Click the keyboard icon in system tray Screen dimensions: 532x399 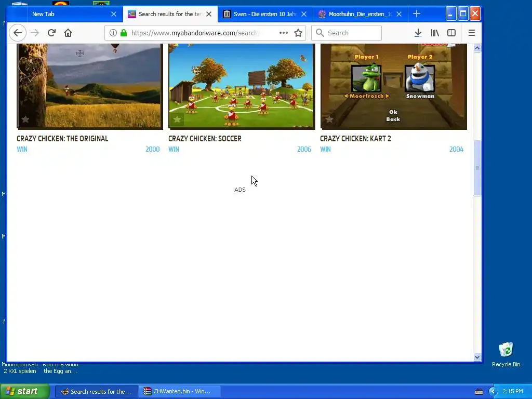(x=479, y=392)
